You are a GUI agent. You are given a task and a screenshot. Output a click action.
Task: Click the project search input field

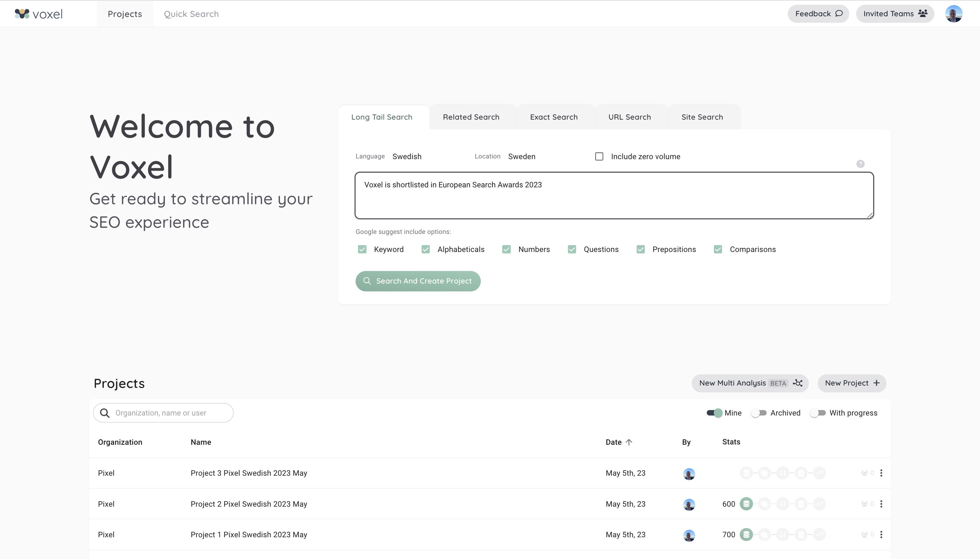click(x=169, y=413)
